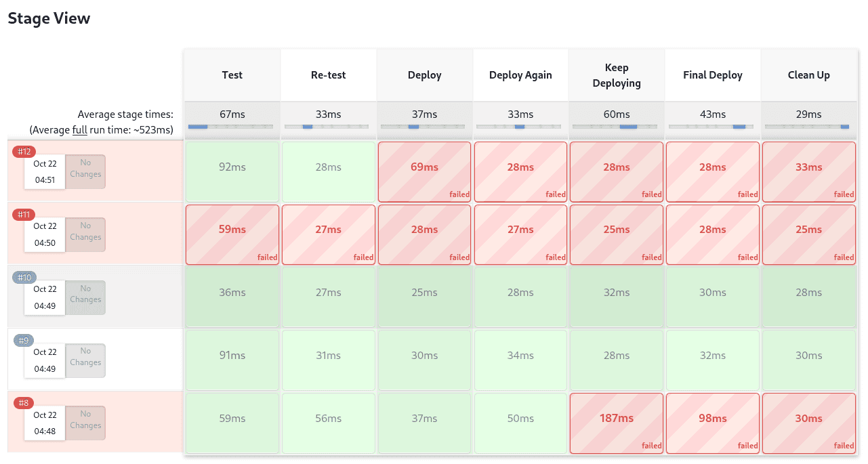The width and height of the screenshot is (868, 464).
Task: Click the 98ms failed Final Deploy cell
Action: (712, 423)
